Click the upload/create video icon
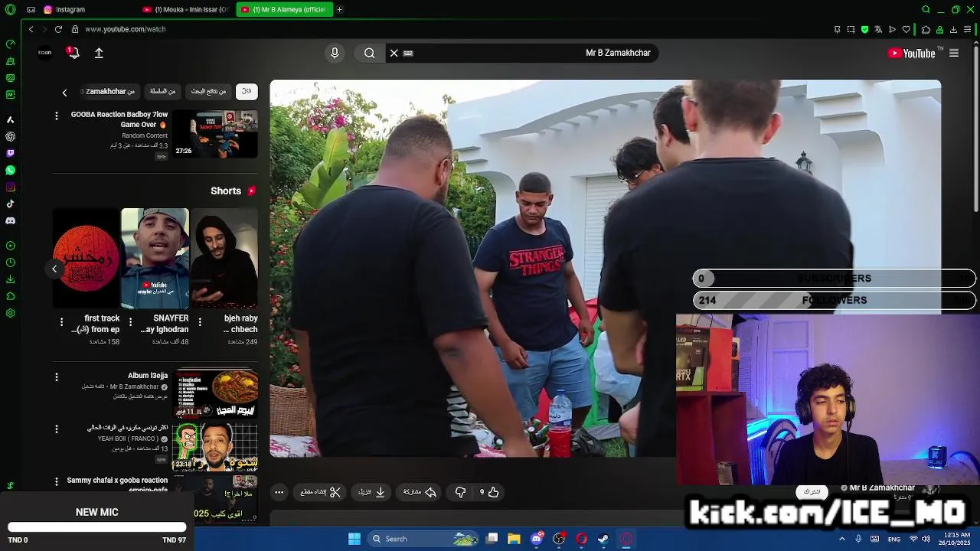 [x=99, y=53]
